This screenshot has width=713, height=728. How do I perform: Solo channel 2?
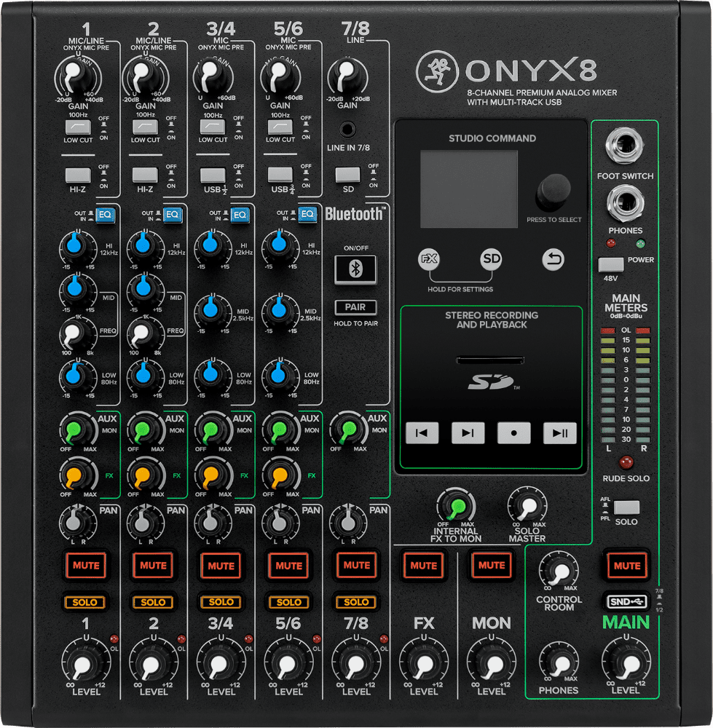coord(153,603)
